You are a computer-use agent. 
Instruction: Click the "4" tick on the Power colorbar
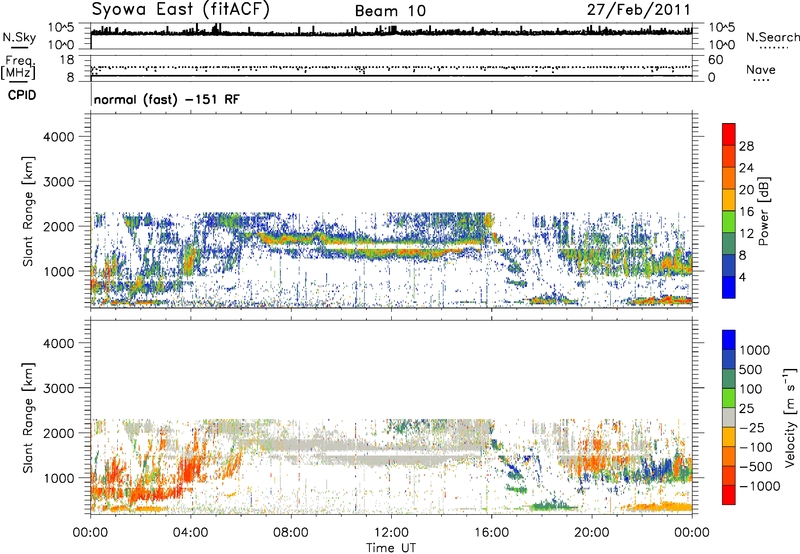point(742,277)
